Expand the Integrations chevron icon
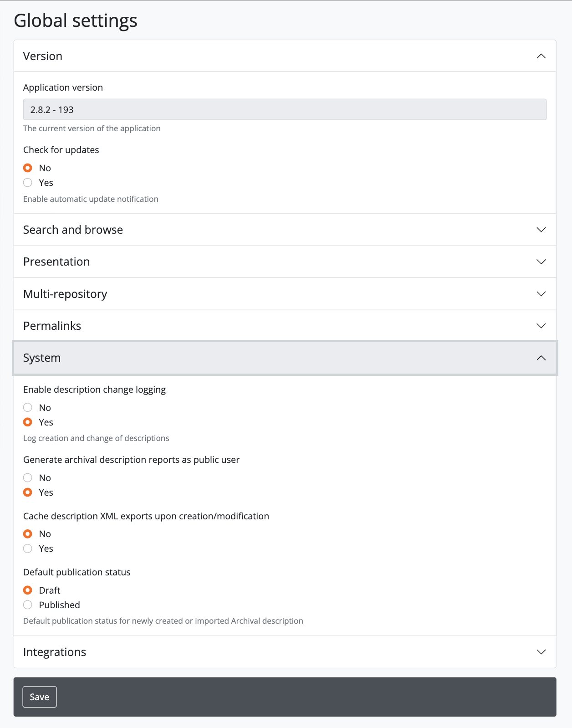The width and height of the screenshot is (572, 728). point(541,652)
